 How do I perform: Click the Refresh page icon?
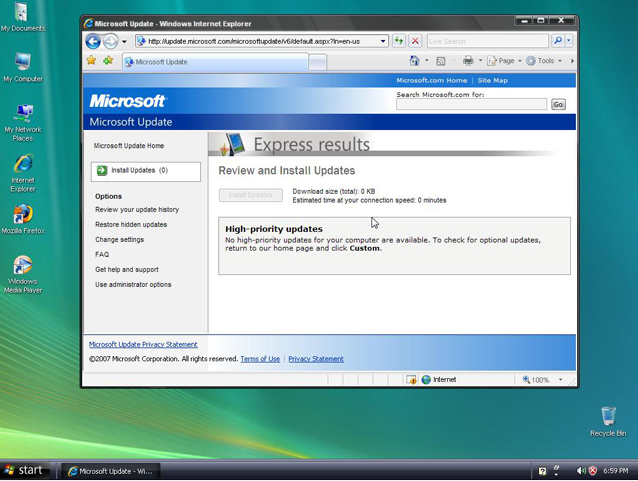pos(399,41)
